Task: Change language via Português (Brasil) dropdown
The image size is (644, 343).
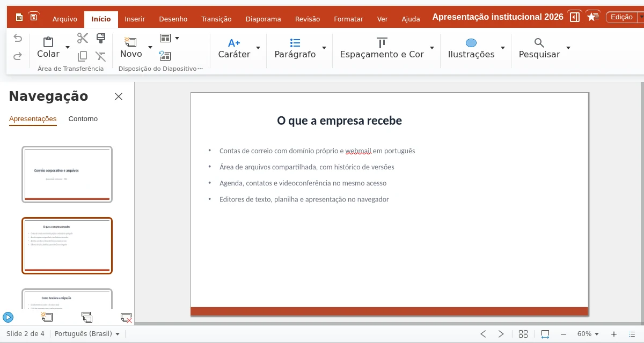Action: pyautogui.click(x=87, y=334)
